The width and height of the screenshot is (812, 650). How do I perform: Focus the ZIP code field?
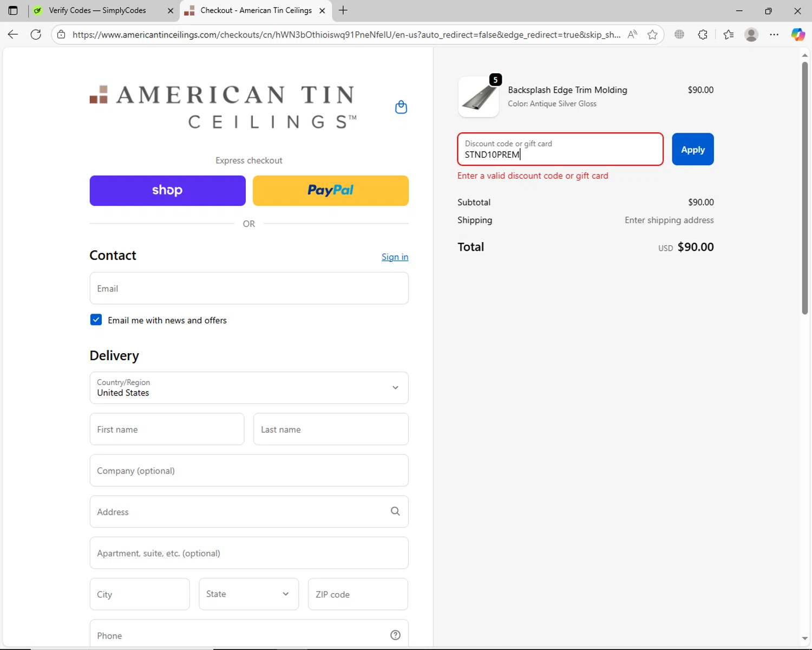pyautogui.click(x=358, y=594)
